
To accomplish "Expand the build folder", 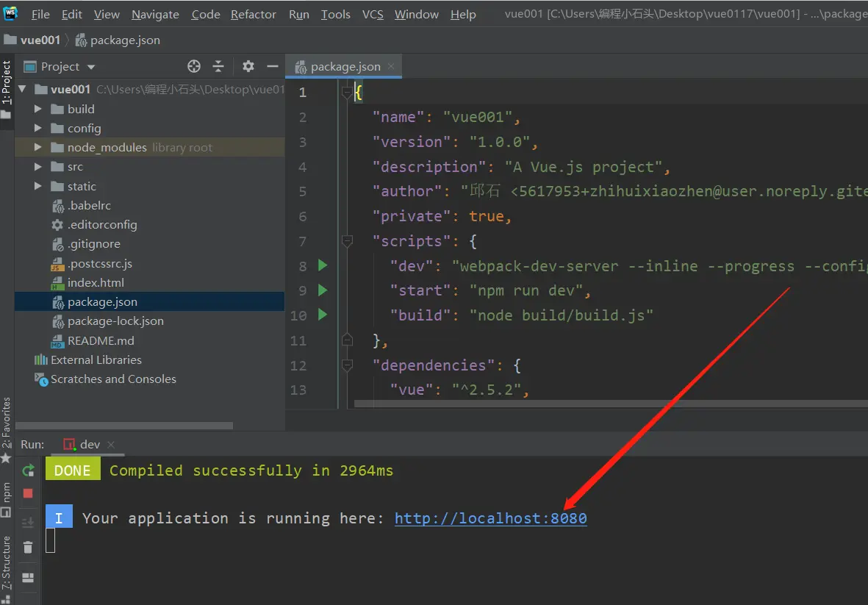I will [37, 109].
